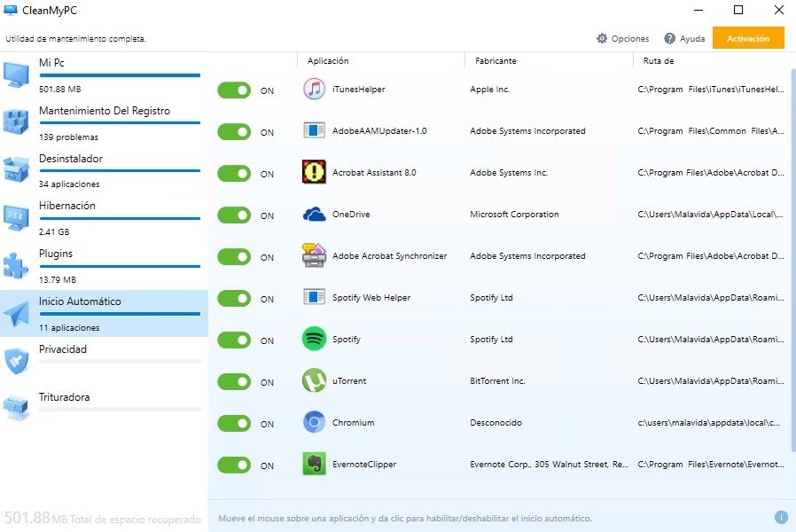Click the Mantenimiento Del Registro cubes icon
Screen dimensions: 796x532
tap(17, 123)
